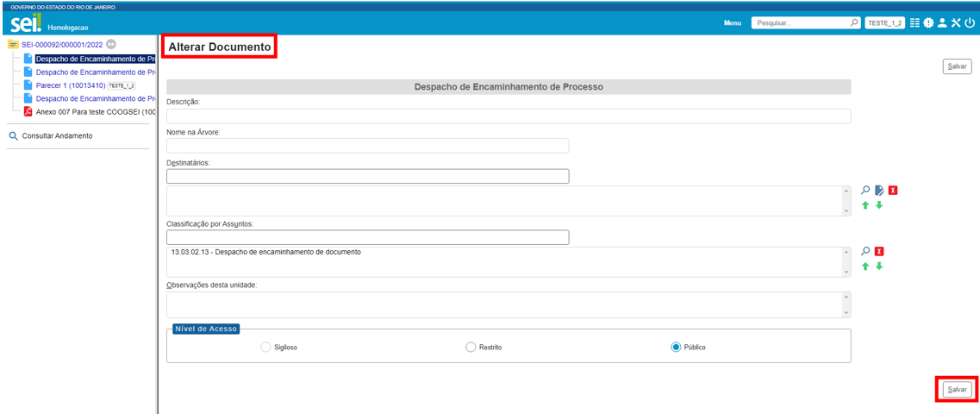
Task: Click the Descrição text field
Action: [x=509, y=116]
